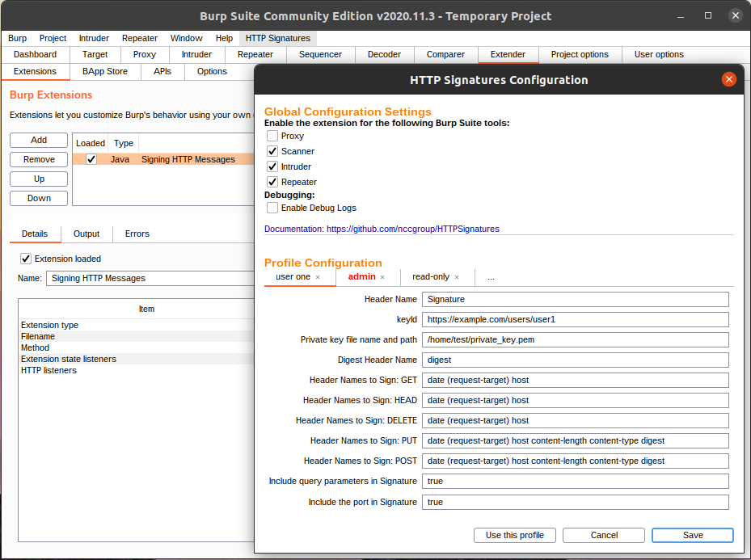Select the Extender tab
This screenshot has height=560, width=751.
pos(508,55)
